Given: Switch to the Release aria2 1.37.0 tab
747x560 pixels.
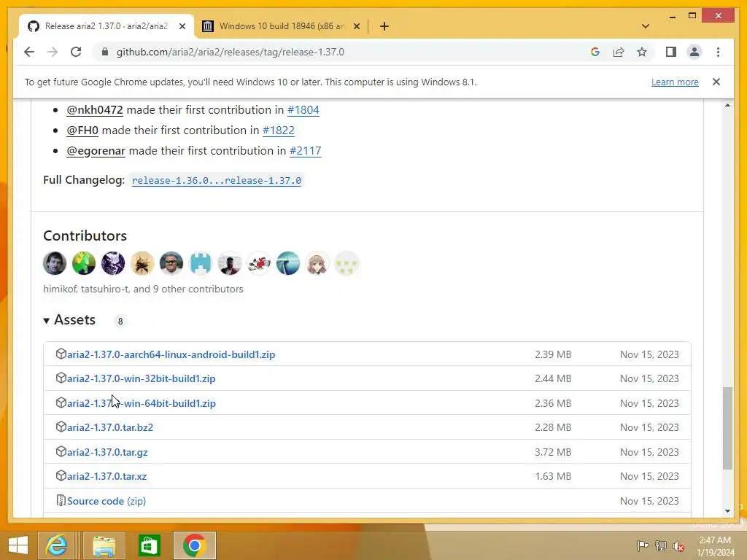Looking at the screenshot, I should 106,26.
